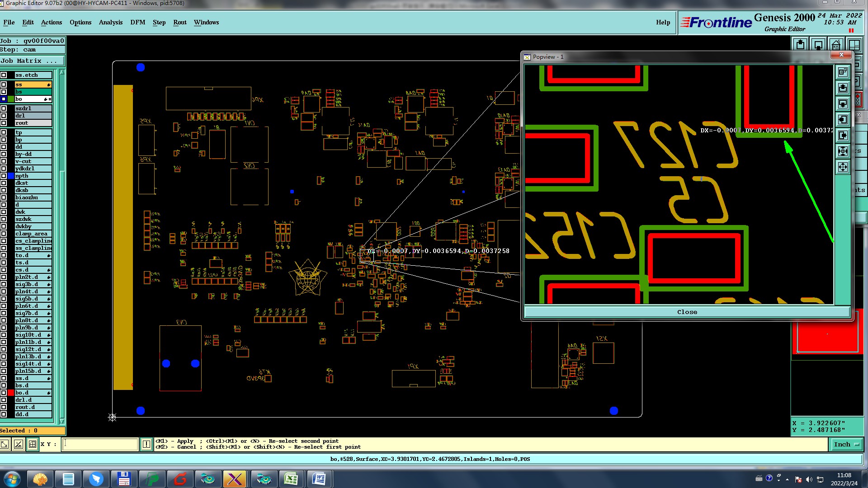Screen dimensions: 868x488
Task: Toggle visibility checkbox of the drl layer
Action: pyautogui.click(x=4, y=116)
